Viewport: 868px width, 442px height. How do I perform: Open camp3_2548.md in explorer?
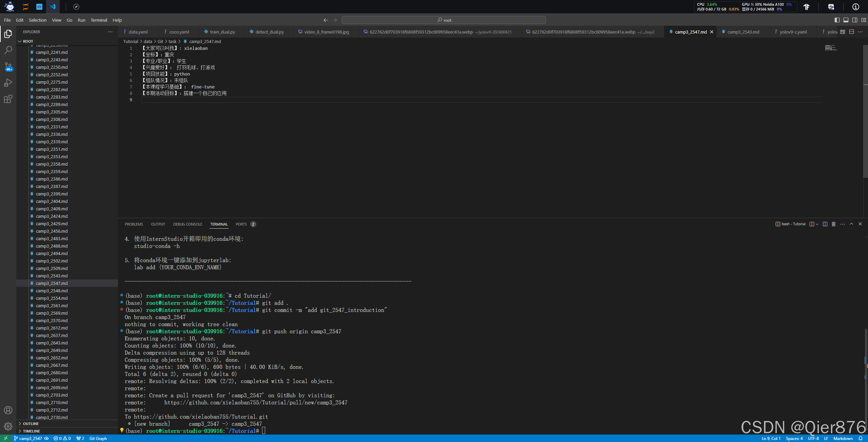pyautogui.click(x=52, y=291)
